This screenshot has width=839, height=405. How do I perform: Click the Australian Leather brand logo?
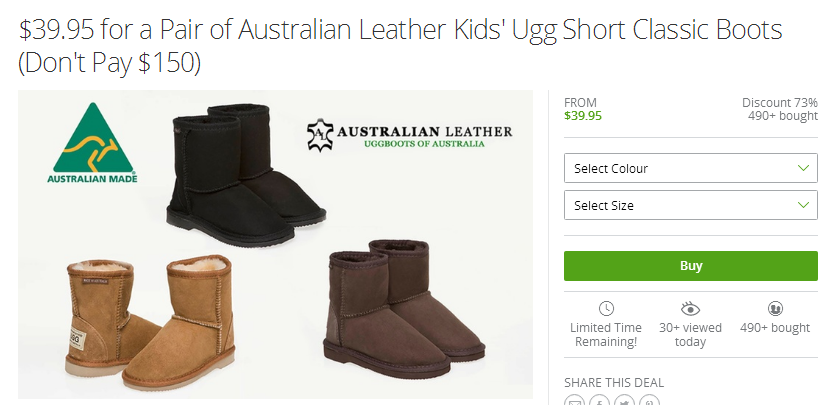coord(409,135)
